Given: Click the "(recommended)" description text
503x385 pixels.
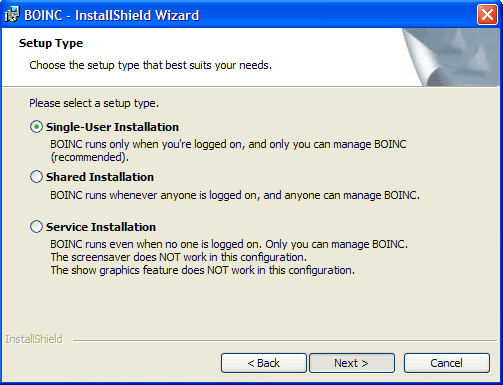Looking at the screenshot, I should pos(90,157).
